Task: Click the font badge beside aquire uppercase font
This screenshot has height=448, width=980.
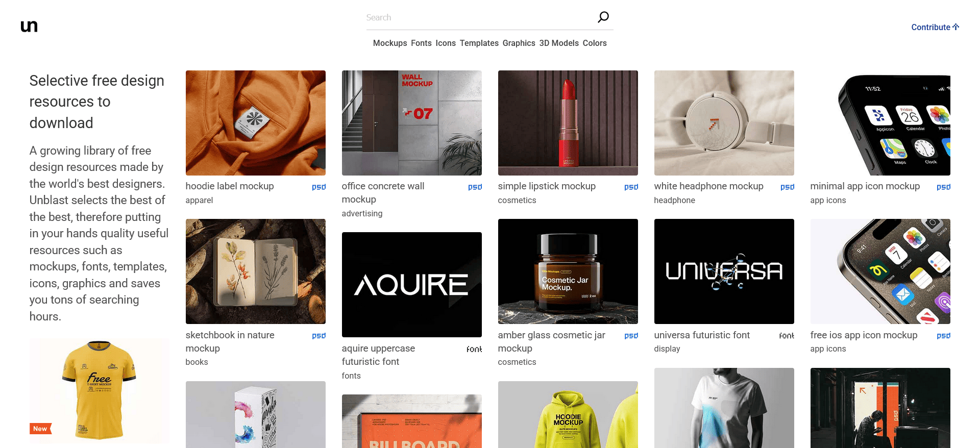Action: click(474, 349)
